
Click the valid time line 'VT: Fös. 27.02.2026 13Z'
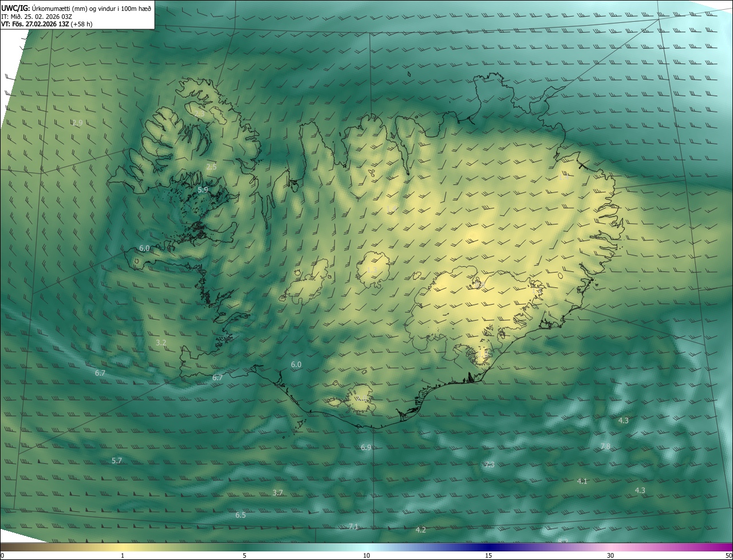(x=36, y=24)
